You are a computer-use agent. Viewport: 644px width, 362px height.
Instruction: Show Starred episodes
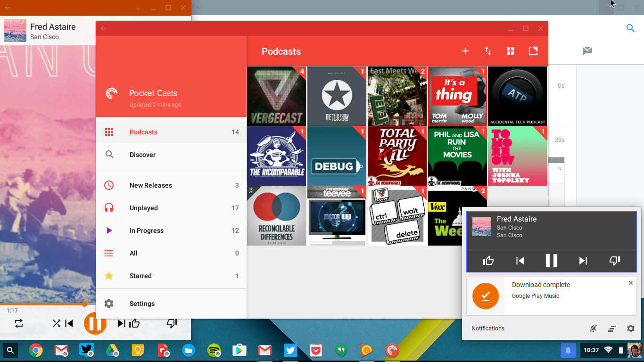pyautogui.click(x=140, y=276)
